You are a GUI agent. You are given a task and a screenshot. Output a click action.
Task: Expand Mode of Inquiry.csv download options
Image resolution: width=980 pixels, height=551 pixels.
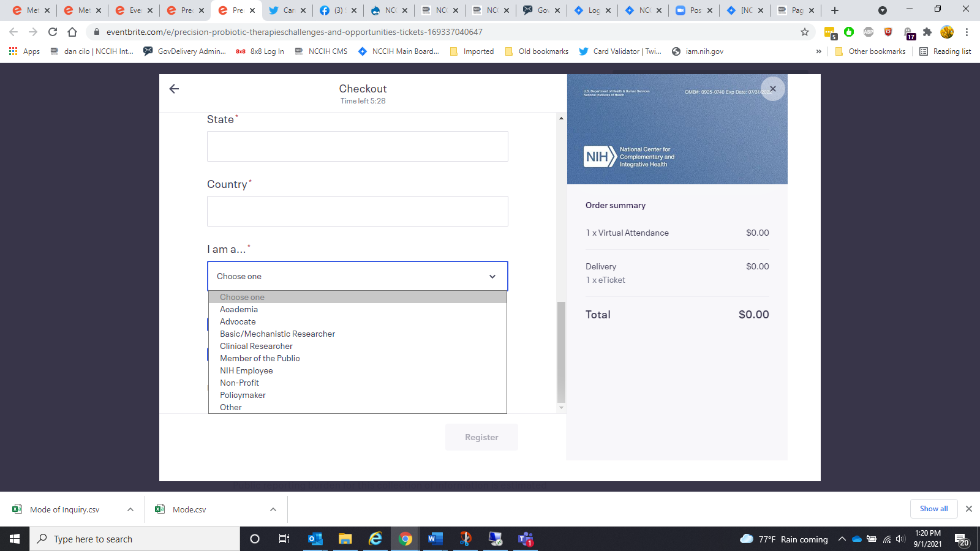click(x=130, y=509)
